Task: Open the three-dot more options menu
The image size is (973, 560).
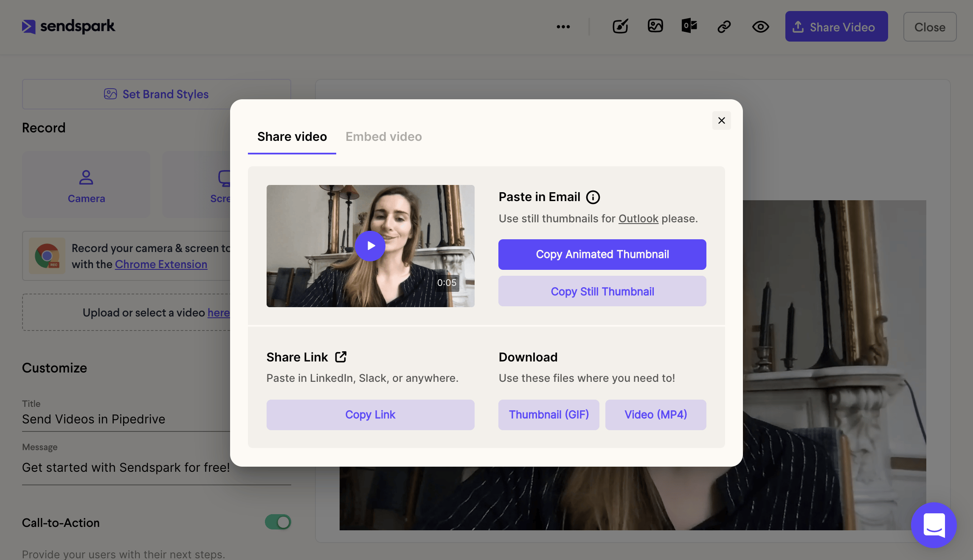Action: [563, 27]
